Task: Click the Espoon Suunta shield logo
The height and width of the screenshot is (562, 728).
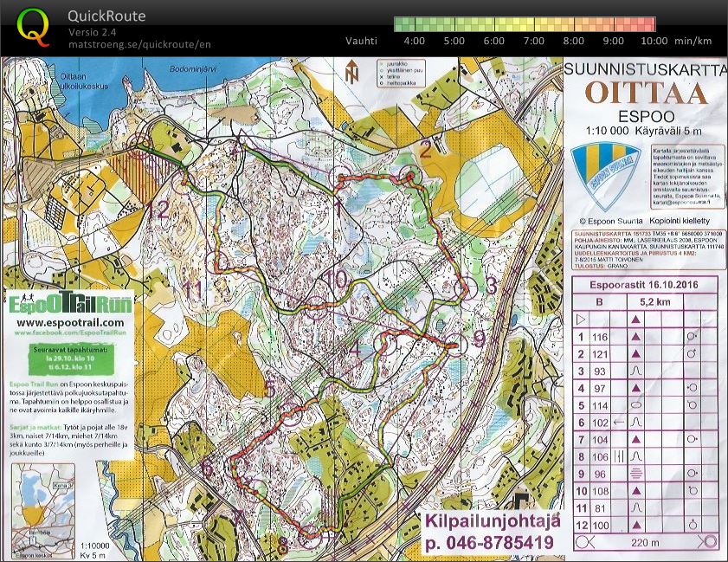Action: (606, 177)
